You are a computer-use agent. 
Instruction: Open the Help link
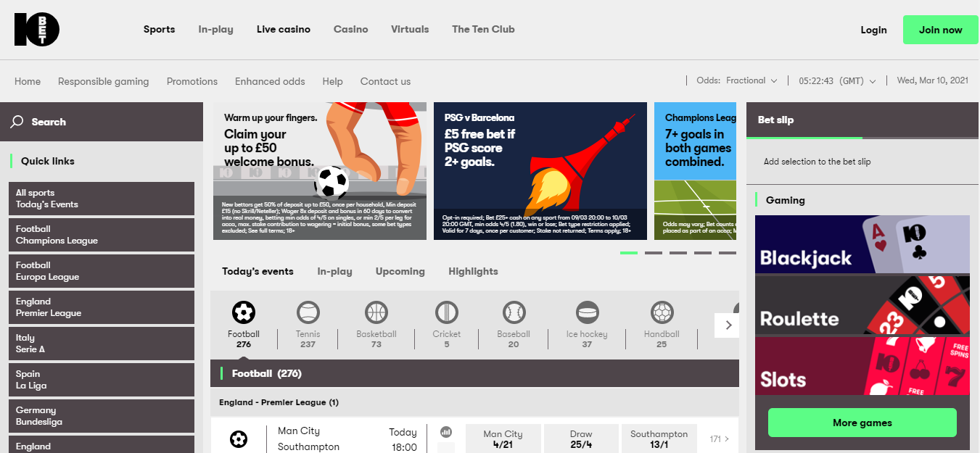[x=332, y=81]
